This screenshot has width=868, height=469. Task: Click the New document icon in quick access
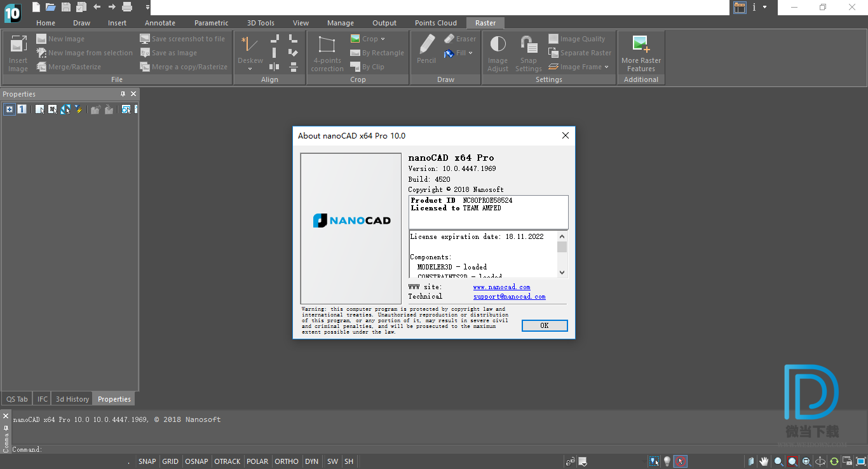click(36, 7)
